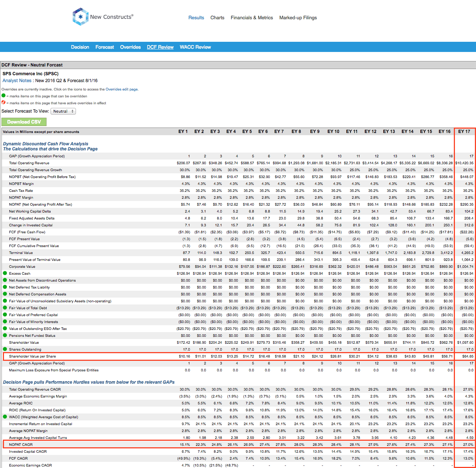Open Financials & Metrics
476x468 pixels.
click(252, 17)
